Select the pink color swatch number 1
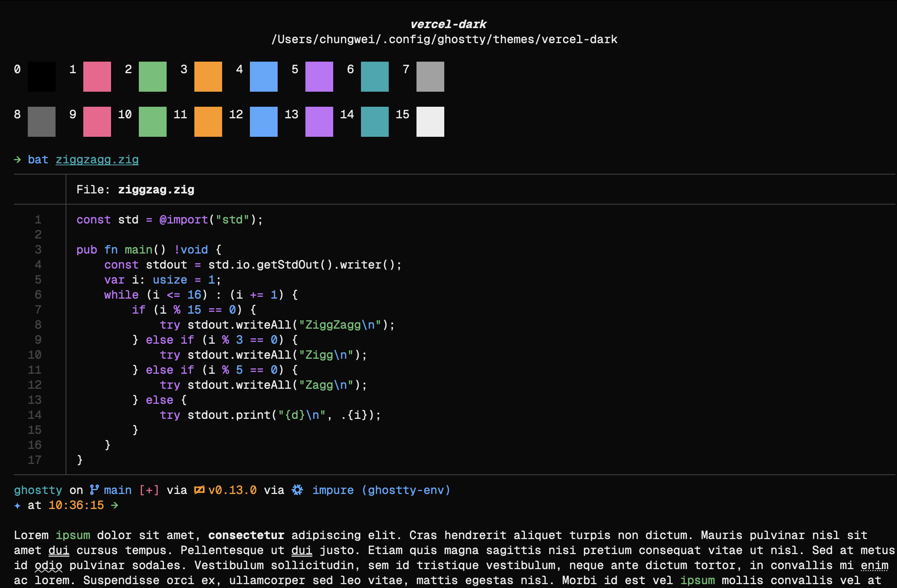Screen dimensions: 897x588 pos(97,77)
